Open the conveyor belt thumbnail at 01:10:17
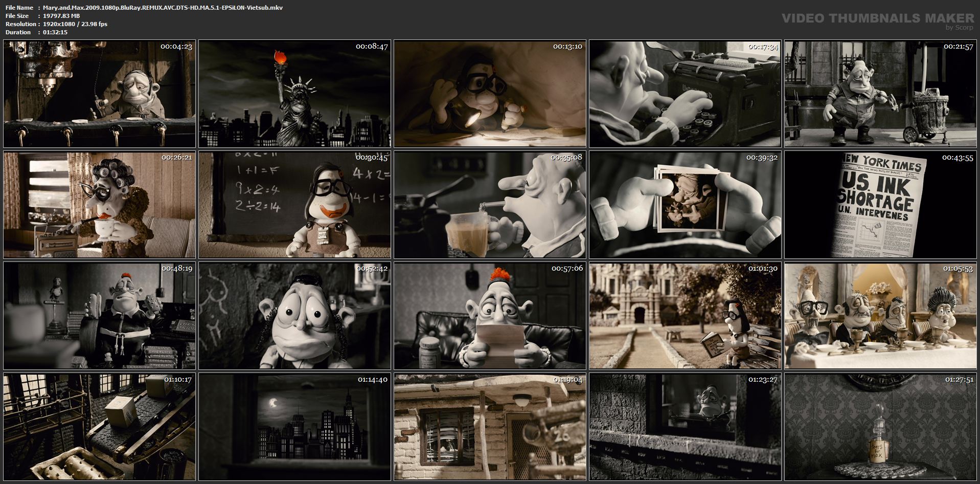The height and width of the screenshot is (484, 980). pos(99,427)
